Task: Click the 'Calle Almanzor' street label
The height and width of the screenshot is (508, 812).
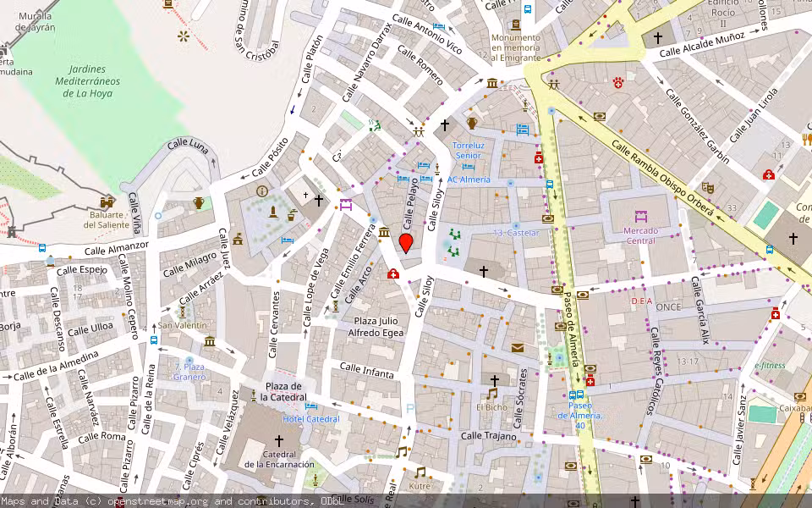Action: [117, 248]
